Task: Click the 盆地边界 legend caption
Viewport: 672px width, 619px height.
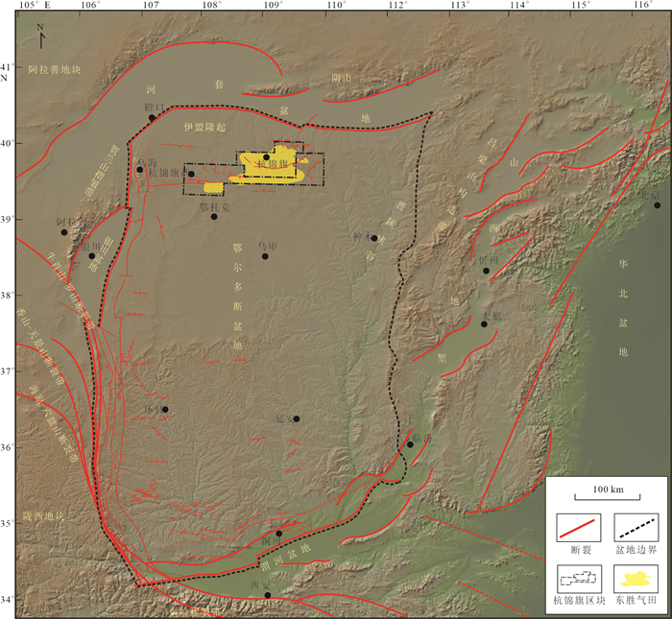Action: [636, 550]
